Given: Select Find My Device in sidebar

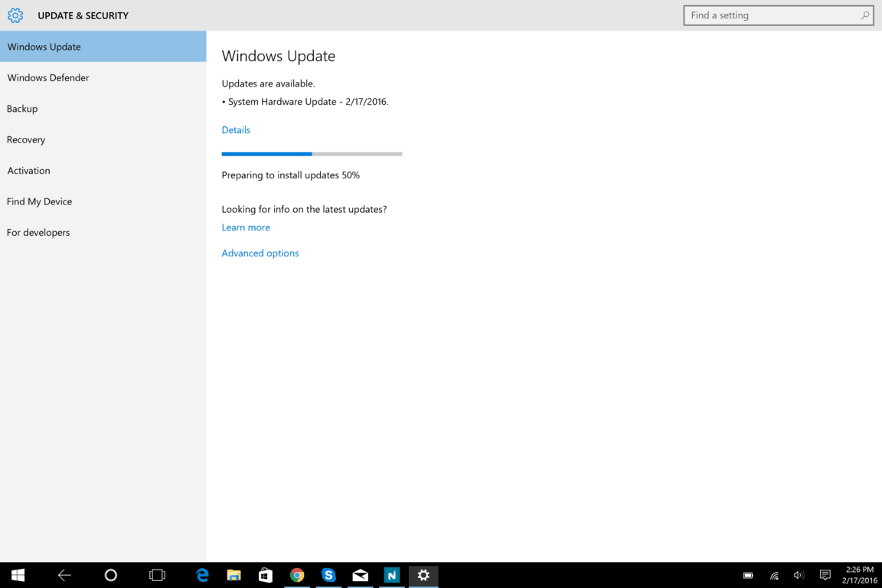Looking at the screenshot, I should (40, 201).
